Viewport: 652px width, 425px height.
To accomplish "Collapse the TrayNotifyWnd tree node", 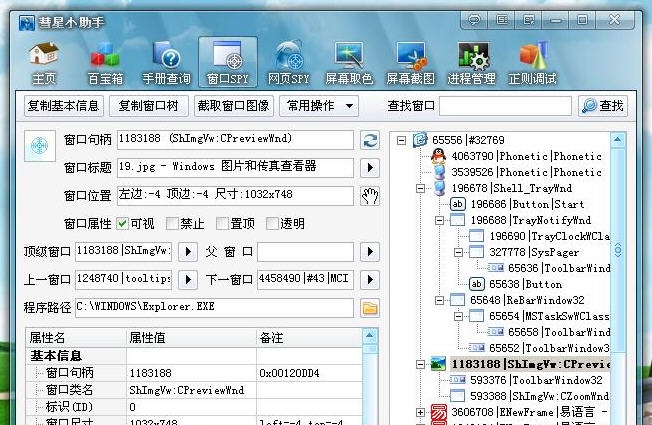I will (x=439, y=220).
